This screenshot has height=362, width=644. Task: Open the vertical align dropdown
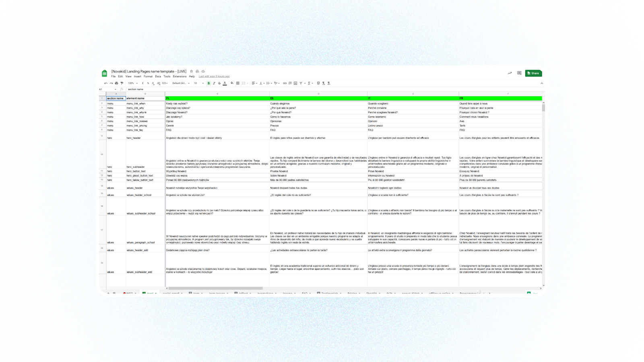tap(262, 83)
